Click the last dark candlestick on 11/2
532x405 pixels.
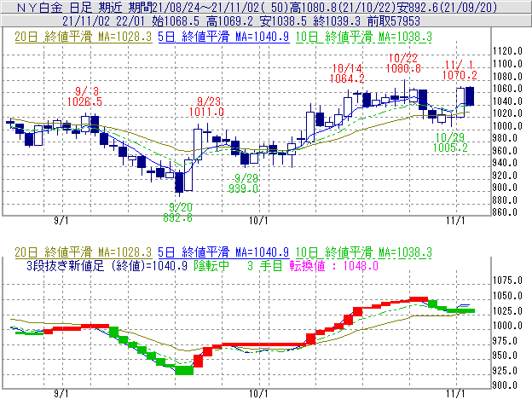coord(470,96)
